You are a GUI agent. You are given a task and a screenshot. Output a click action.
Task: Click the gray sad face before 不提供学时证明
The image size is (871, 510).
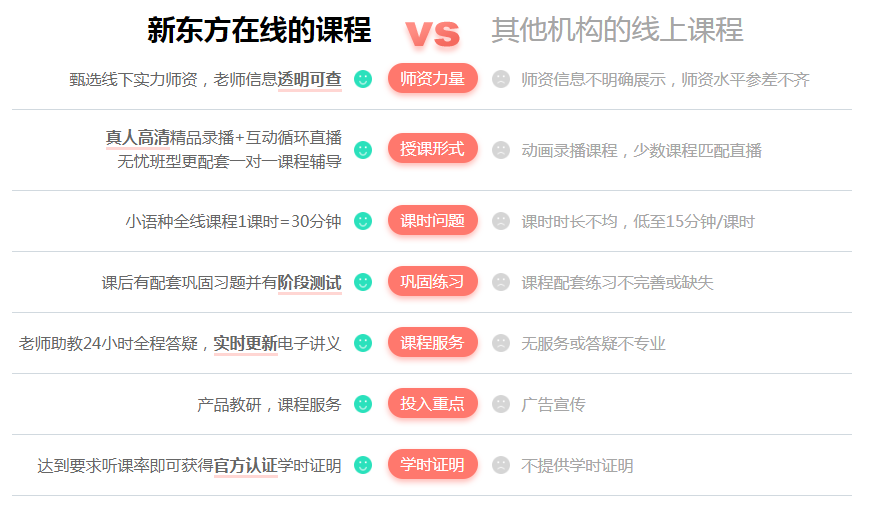click(x=501, y=465)
